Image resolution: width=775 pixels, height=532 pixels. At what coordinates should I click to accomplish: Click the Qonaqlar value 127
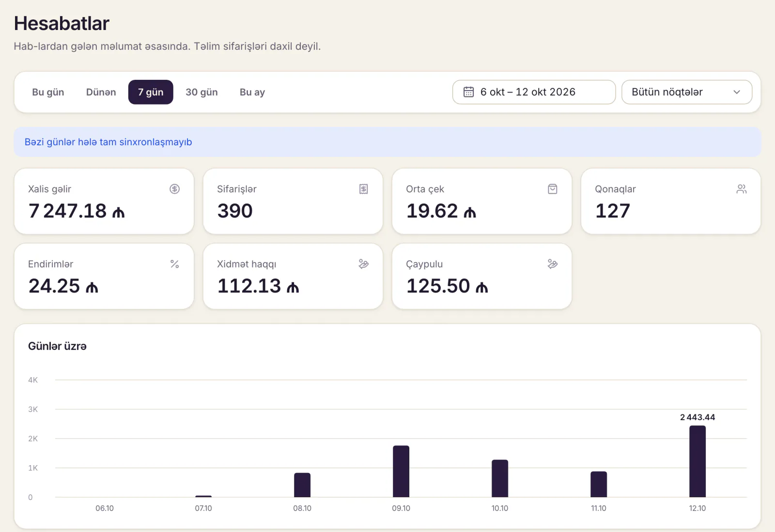tap(613, 211)
